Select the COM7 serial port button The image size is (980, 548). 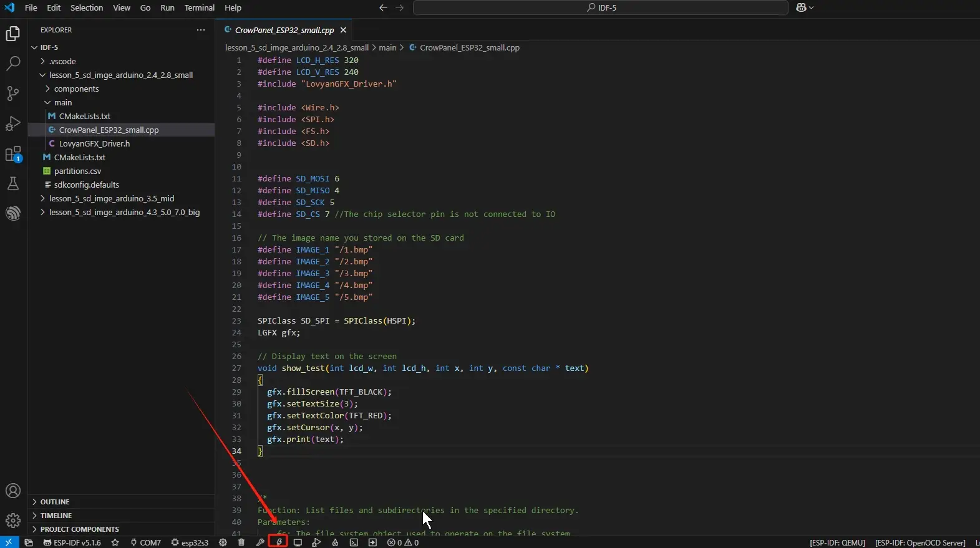coord(145,542)
